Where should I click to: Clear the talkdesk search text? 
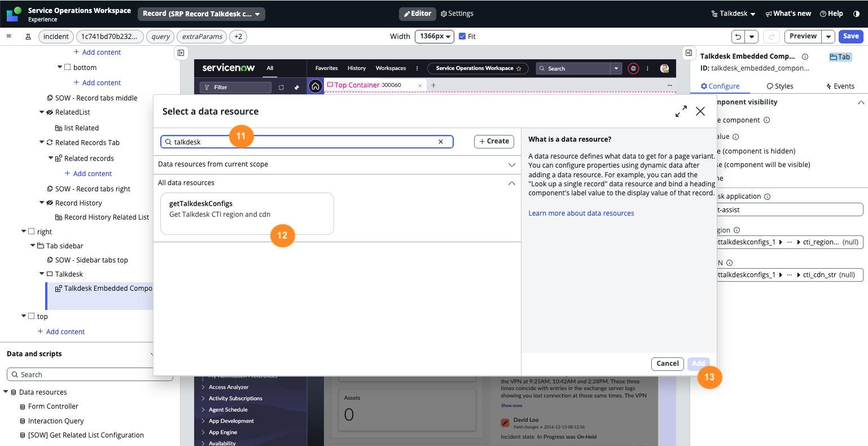point(441,142)
